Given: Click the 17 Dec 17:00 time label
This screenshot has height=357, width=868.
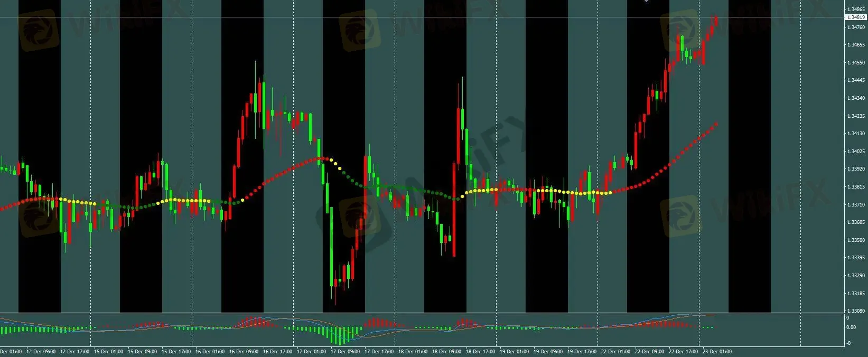Looking at the screenshot, I should 379,351.
